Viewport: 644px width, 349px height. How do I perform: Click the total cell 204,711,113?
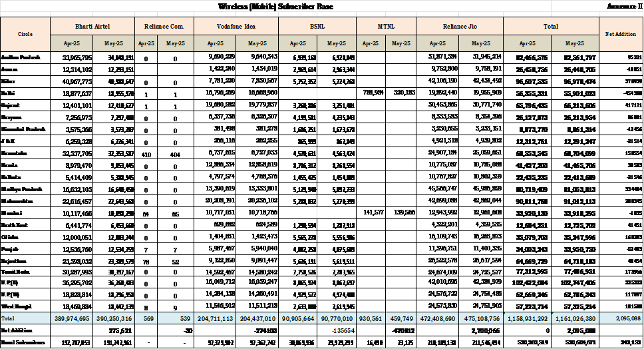[215, 318]
